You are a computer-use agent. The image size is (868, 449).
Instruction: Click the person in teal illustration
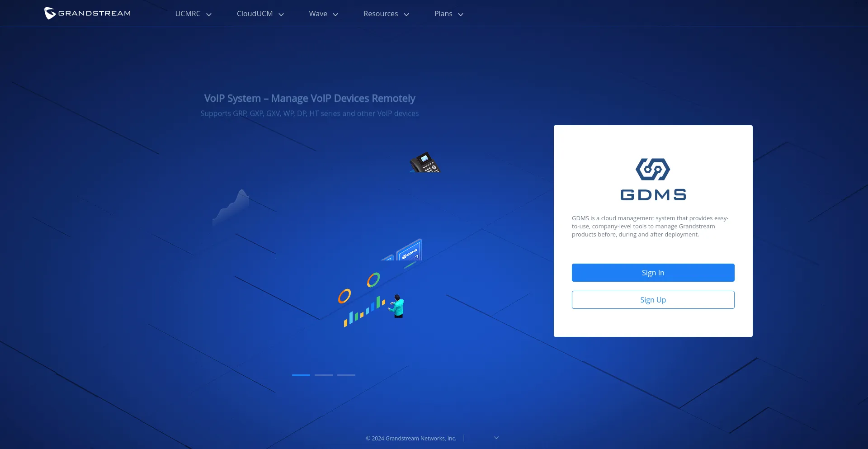[x=397, y=307]
